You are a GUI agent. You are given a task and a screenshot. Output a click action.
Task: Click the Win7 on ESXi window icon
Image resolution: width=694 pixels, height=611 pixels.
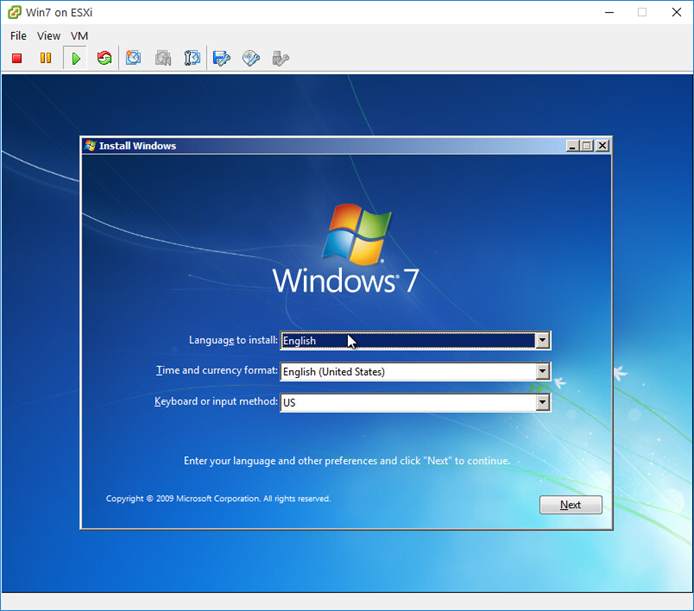(x=15, y=12)
